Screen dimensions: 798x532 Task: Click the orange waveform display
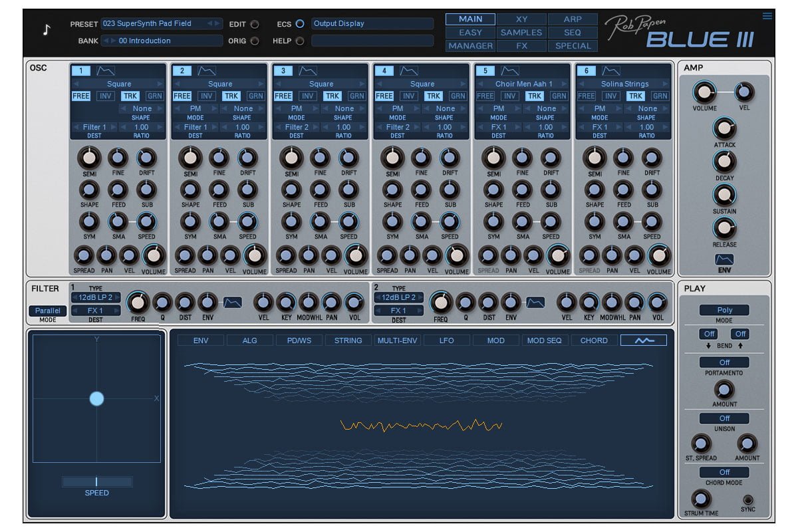(421, 426)
